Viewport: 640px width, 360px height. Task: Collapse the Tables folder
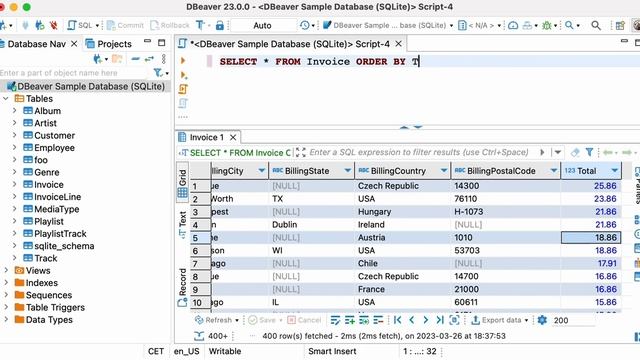(6, 98)
